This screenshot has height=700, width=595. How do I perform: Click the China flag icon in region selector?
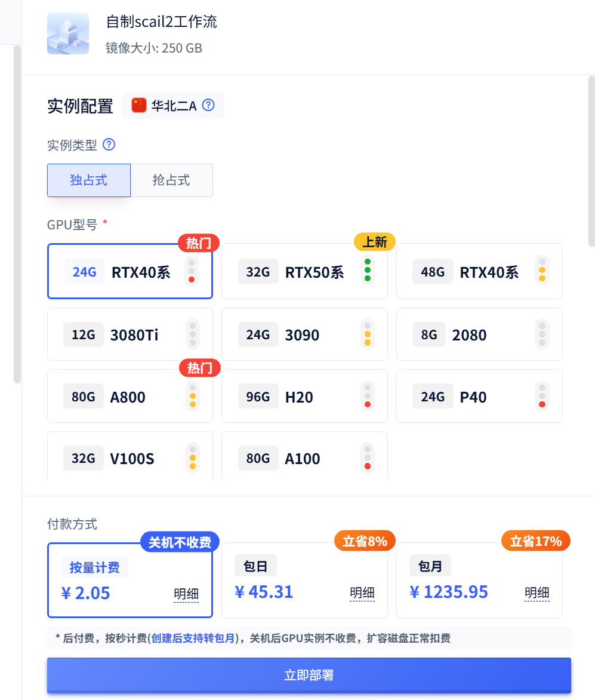138,105
